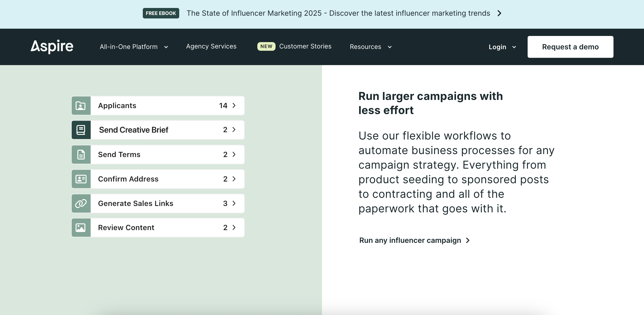Screen dimensions: 644x315
Task: Click the Request a demo button
Action: pyautogui.click(x=570, y=47)
